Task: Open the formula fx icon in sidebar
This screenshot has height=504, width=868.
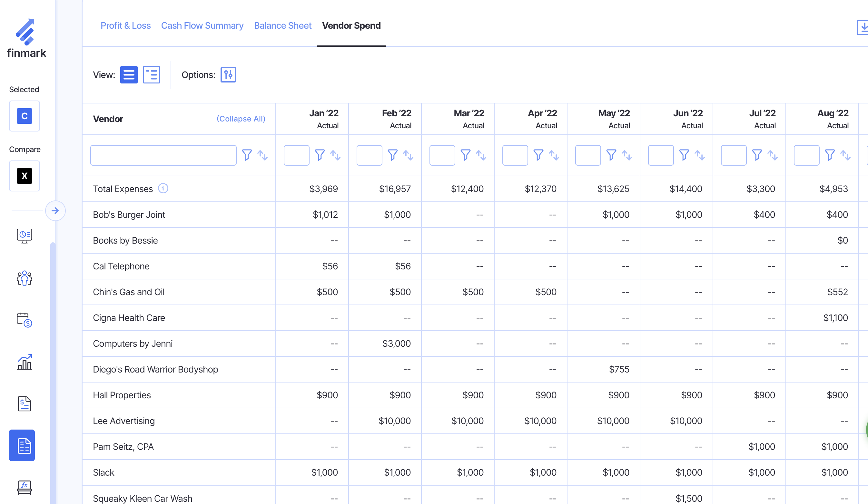Action: click(24, 487)
